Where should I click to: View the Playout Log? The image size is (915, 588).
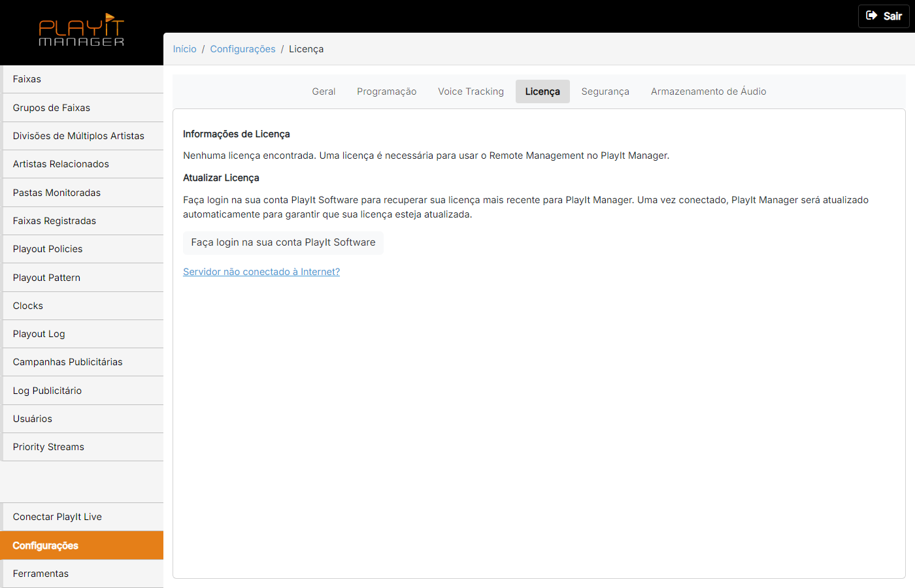[83, 334]
